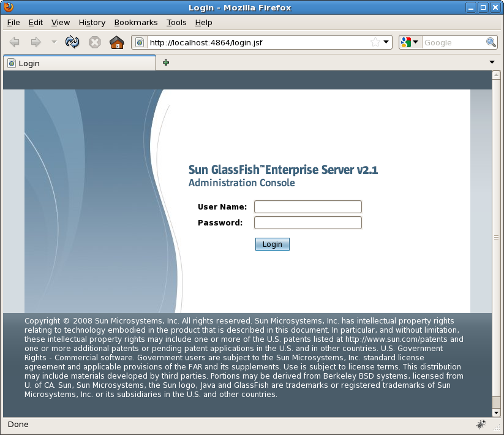Close the Firefox window
This screenshot has height=435, width=504.
coord(495,7)
